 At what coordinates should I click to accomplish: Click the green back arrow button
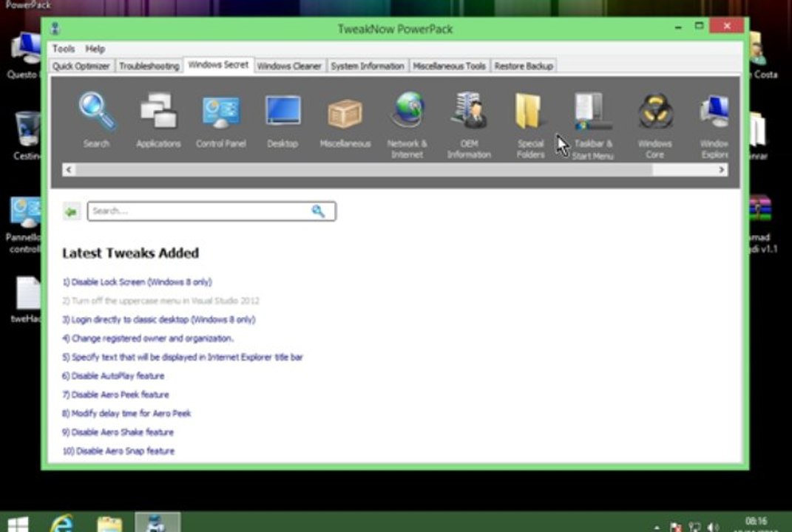[71, 211]
